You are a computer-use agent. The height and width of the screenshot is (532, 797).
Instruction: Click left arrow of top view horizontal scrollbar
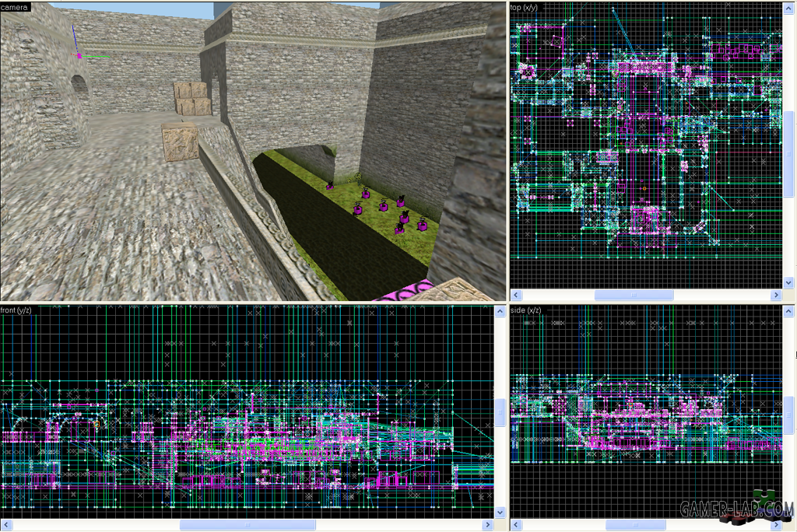(x=516, y=295)
